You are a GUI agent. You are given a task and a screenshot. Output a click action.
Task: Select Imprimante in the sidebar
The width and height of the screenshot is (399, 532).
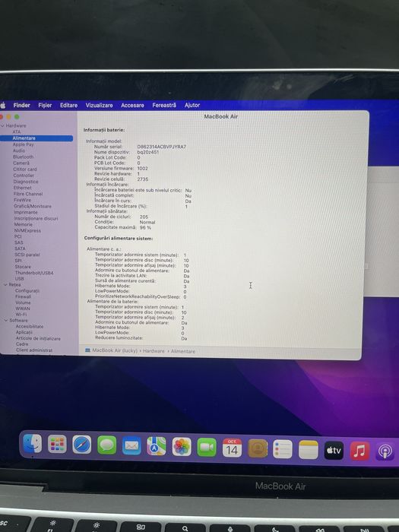pyautogui.click(x=26, y=212)
